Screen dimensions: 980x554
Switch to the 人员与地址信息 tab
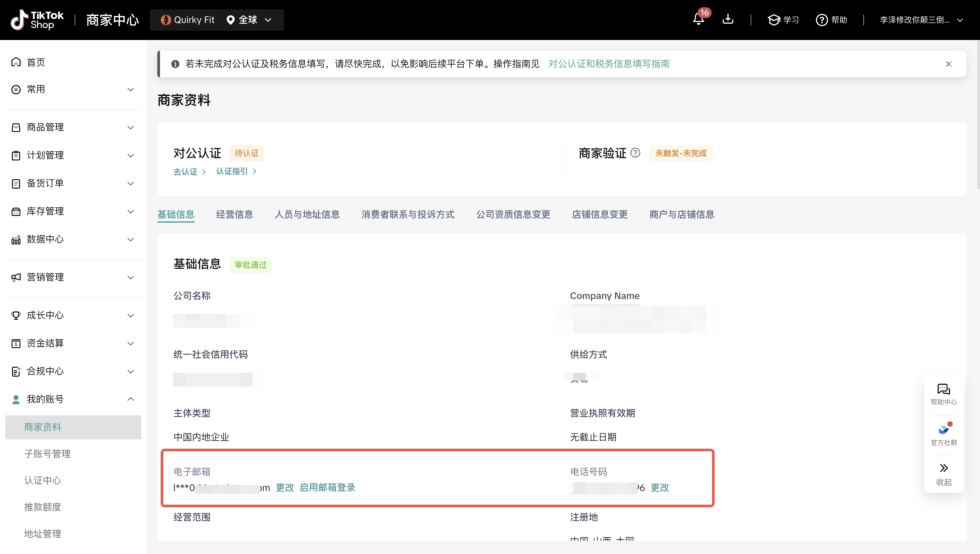[x=307, y=214]
